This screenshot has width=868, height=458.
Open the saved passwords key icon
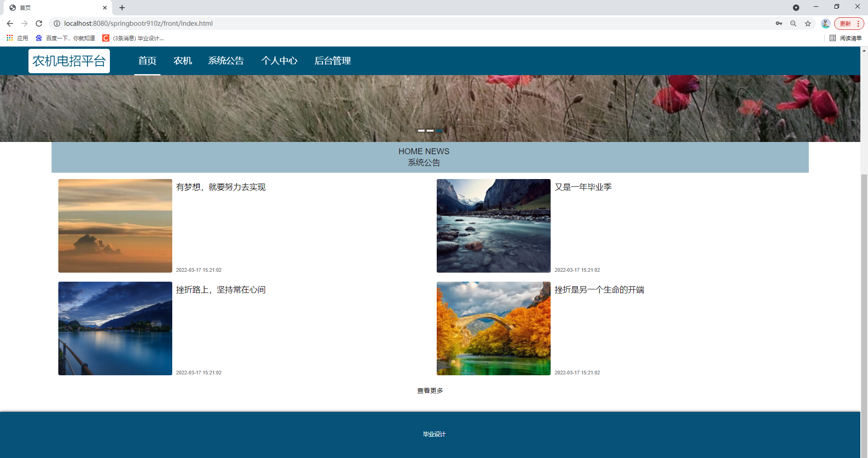[779, 24]
